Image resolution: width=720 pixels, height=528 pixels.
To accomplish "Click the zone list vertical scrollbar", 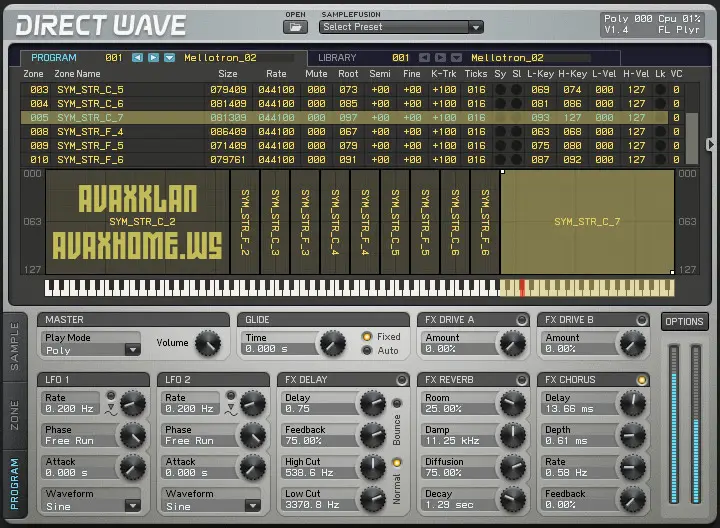I will coord(692,138).
